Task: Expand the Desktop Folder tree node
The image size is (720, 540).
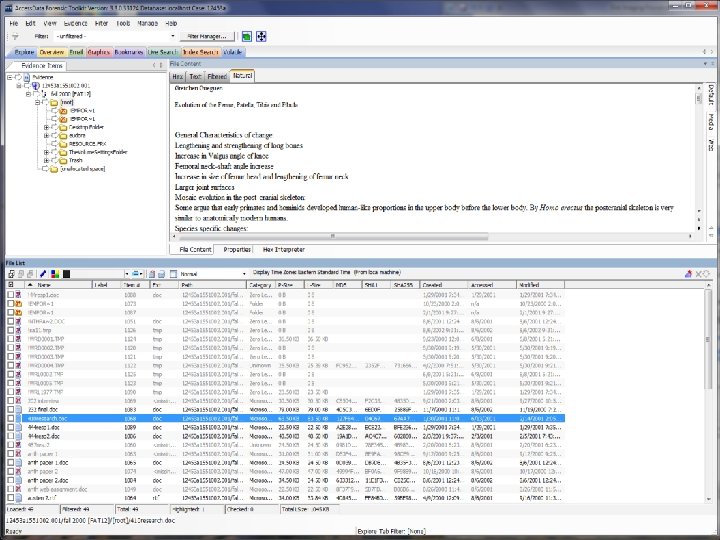Action: tap(46, 127)
